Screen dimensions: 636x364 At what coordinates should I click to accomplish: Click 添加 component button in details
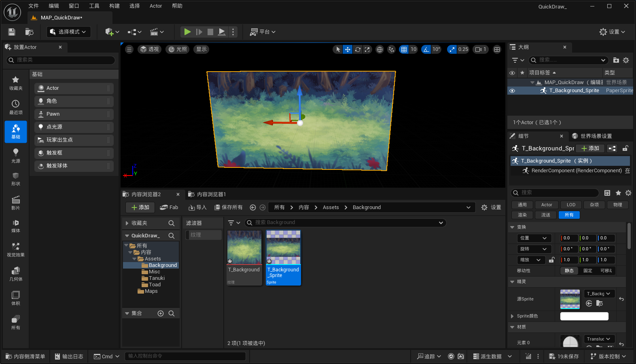pos(590,148)
